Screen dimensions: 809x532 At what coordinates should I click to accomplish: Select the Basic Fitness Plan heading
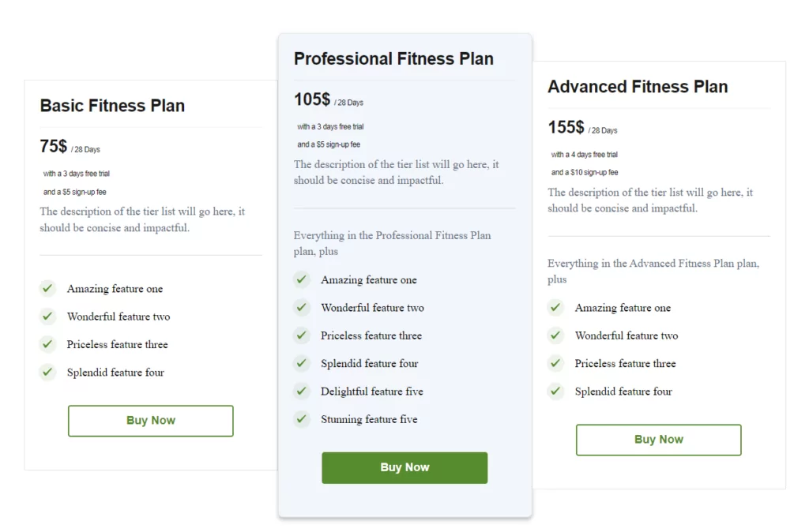click(x=112, y=106)
